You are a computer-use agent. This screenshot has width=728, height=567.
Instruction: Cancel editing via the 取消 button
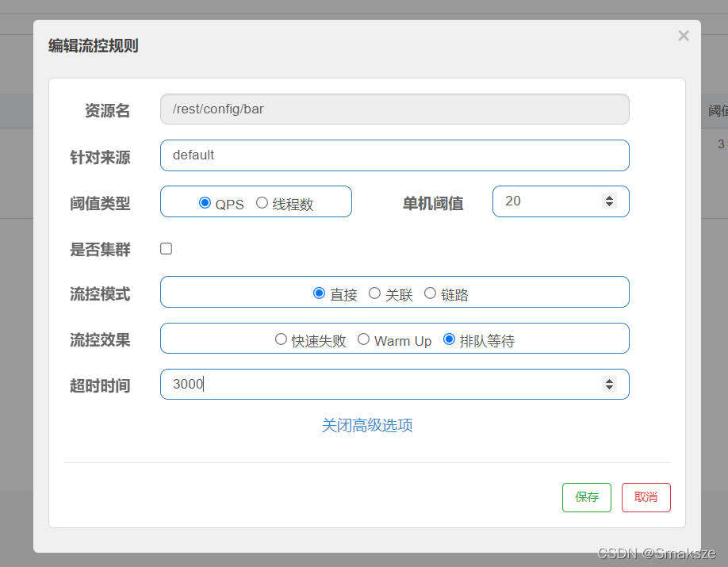pyautogui.click(x=646, y=497)
